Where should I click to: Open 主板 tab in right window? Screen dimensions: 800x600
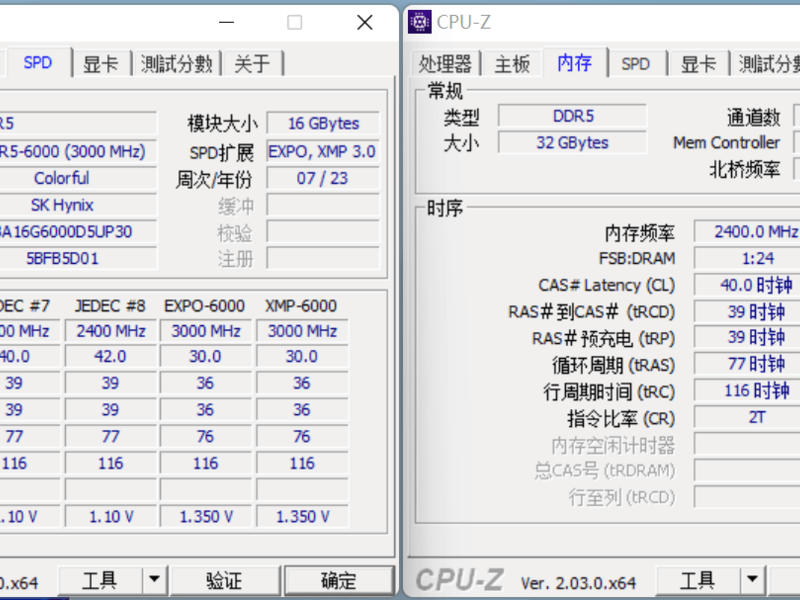(x=512, y=64)
